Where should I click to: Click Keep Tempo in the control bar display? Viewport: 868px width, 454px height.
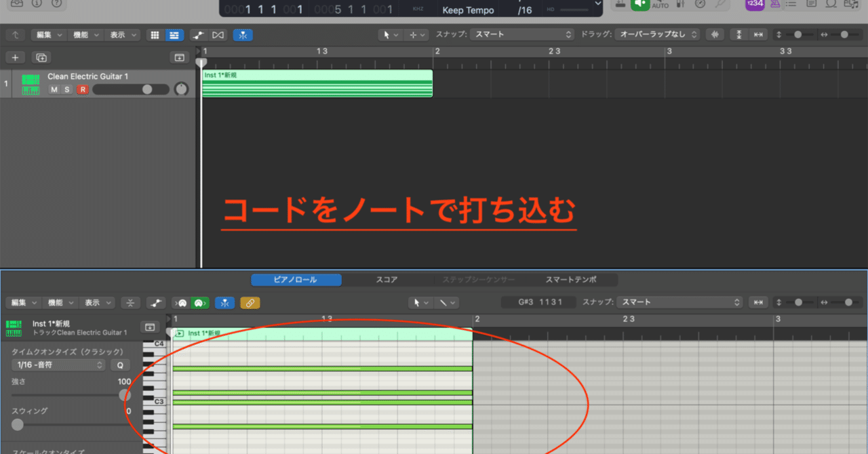point(468,11)
